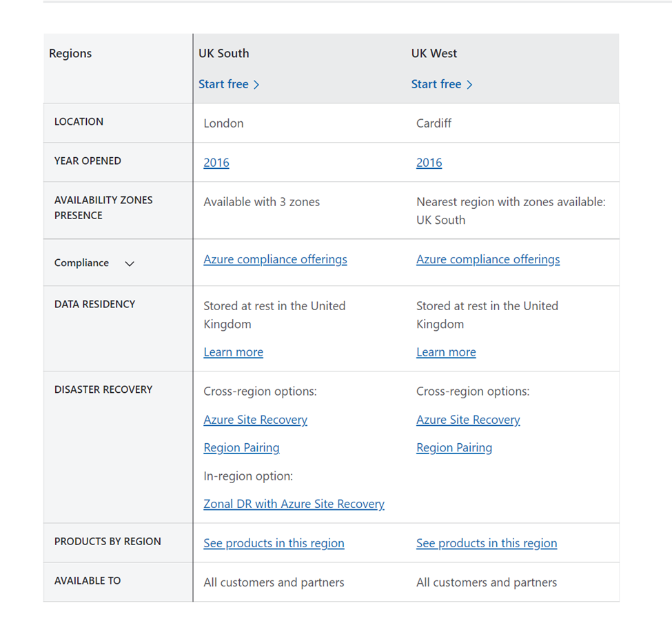Click Region Pairing under UK West
This screenshot has height=632, width=672.
(454, 448)
